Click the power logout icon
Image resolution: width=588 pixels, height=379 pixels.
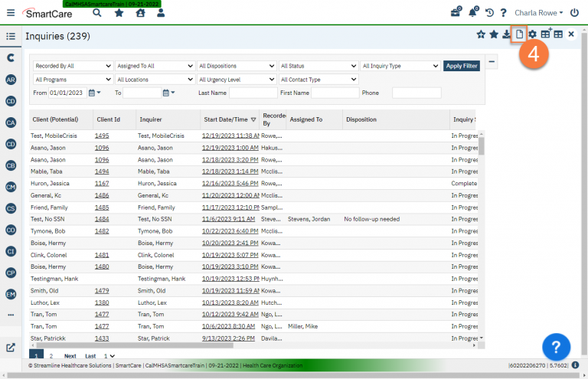point(574,12)
